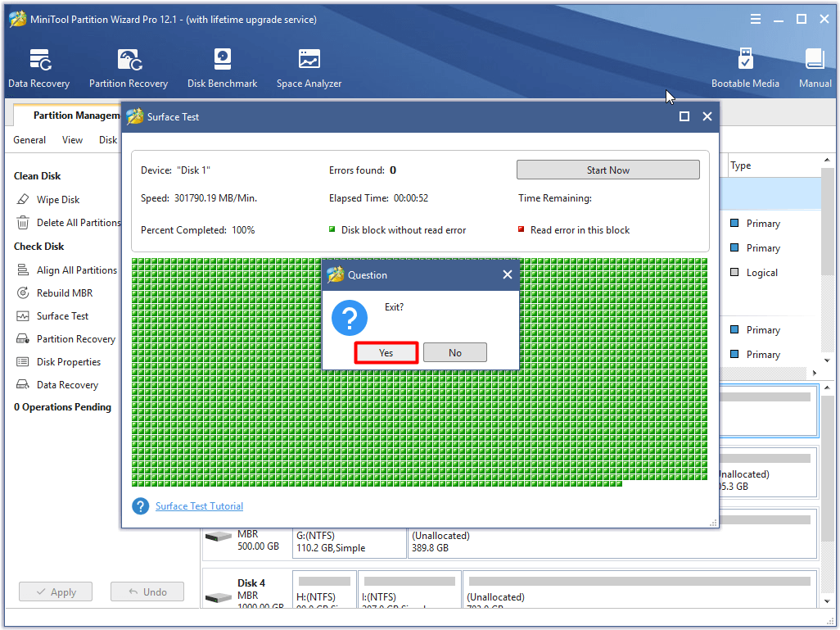This screenshot has height=630, width=840.
Task: Click the Disk 4 drive icon
Action: tap(219, 596)
